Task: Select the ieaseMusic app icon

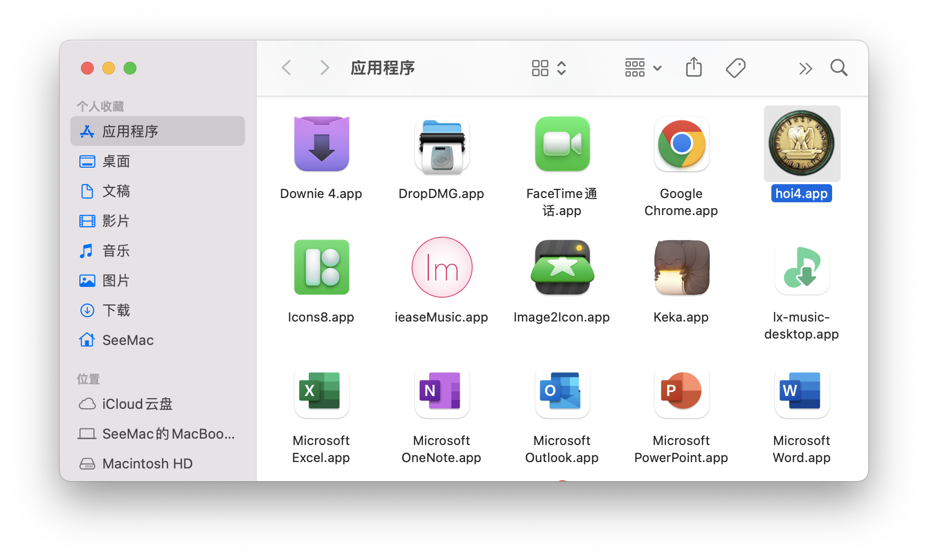Action: [442, 268]
